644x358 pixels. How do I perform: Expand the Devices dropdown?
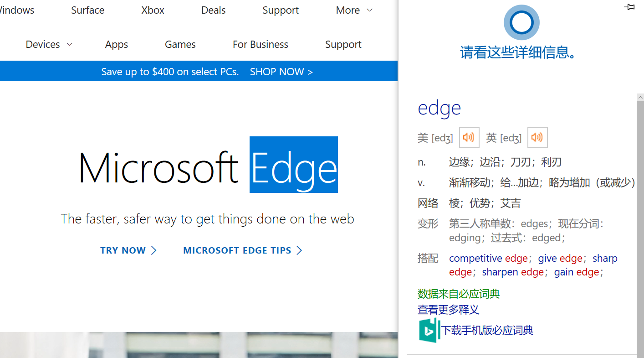coord(49,44)
